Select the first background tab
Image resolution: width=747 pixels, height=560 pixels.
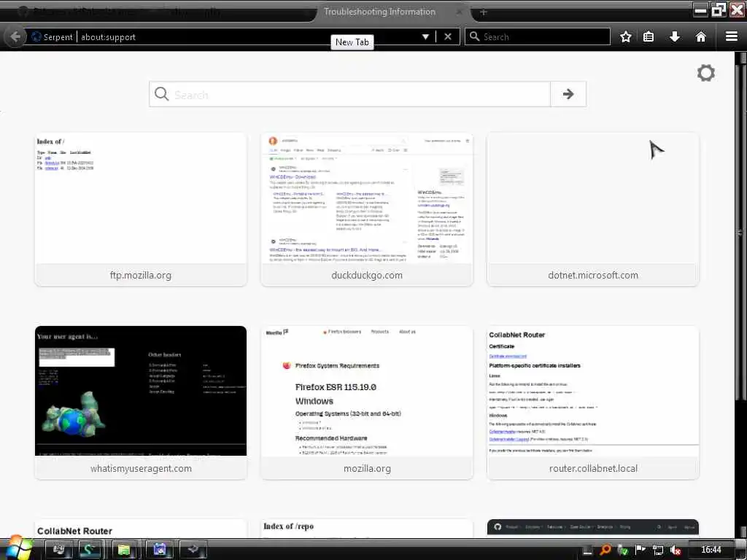(158, 12)
